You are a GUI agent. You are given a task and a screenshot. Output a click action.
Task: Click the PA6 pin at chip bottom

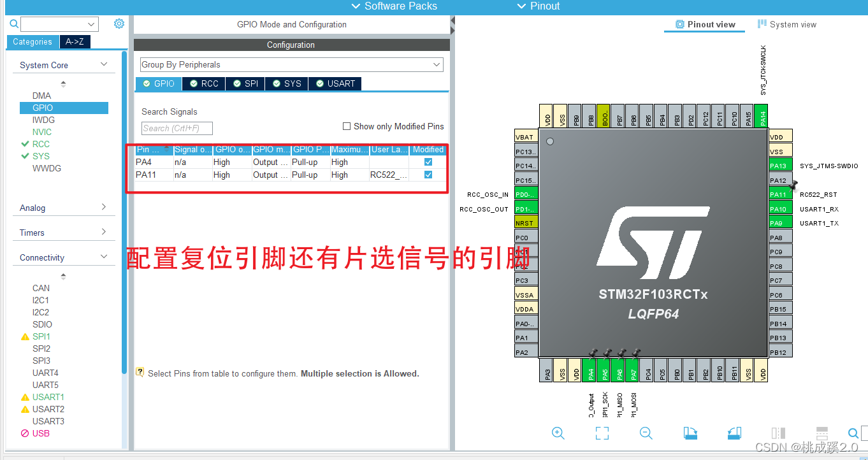coord(619,371)
